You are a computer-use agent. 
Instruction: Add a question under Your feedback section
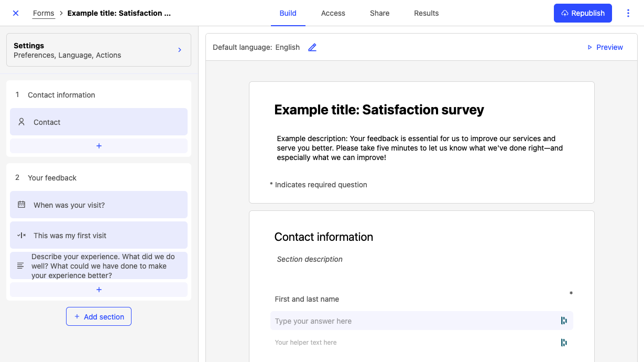point(99,290)
